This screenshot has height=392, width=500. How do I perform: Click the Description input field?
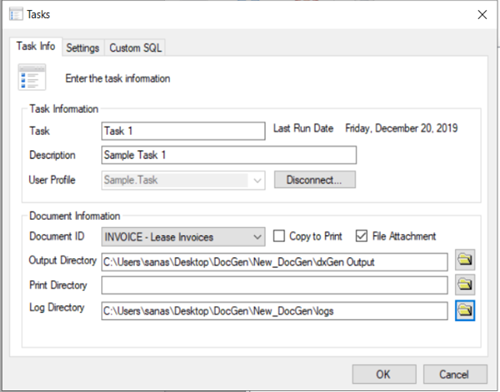(229, 155)
